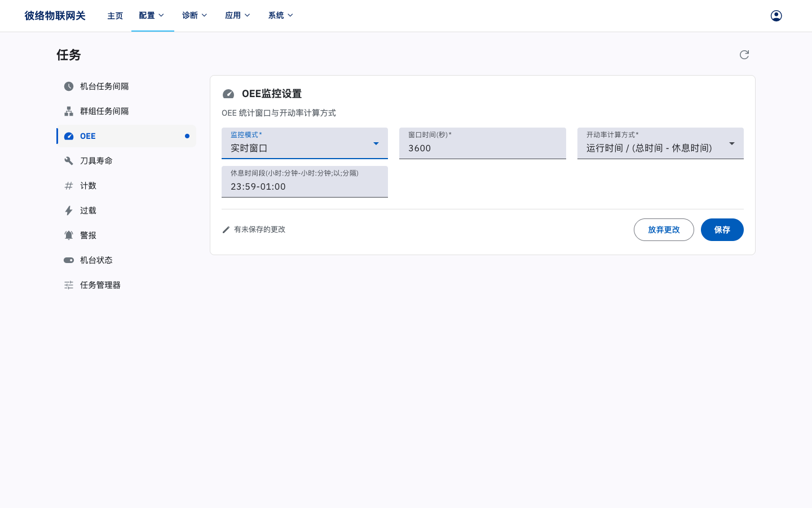The image size is (812, 508).
Task: Open the 群组任务间隔 section
Action: (126, 111)
